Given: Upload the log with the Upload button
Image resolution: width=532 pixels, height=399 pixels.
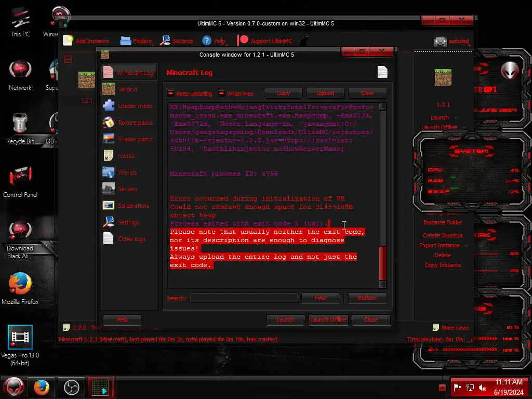Looking at the screenshot, I should click(325, 93).
